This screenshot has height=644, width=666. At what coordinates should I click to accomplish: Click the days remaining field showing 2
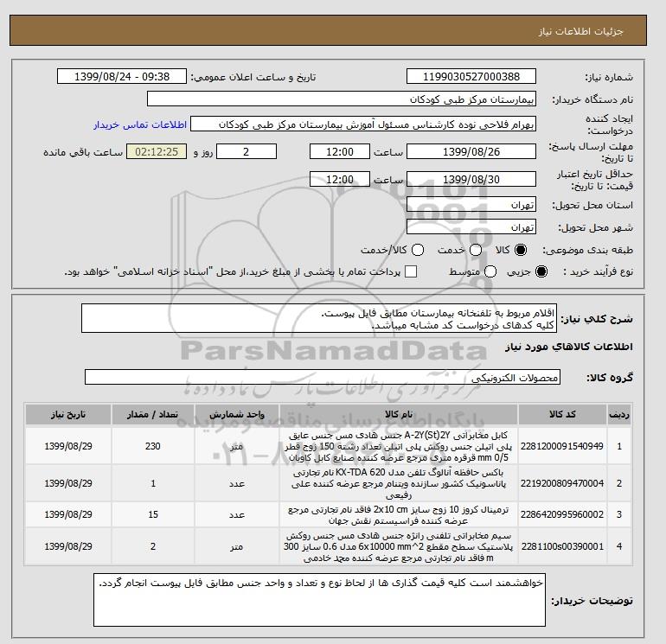247,151
